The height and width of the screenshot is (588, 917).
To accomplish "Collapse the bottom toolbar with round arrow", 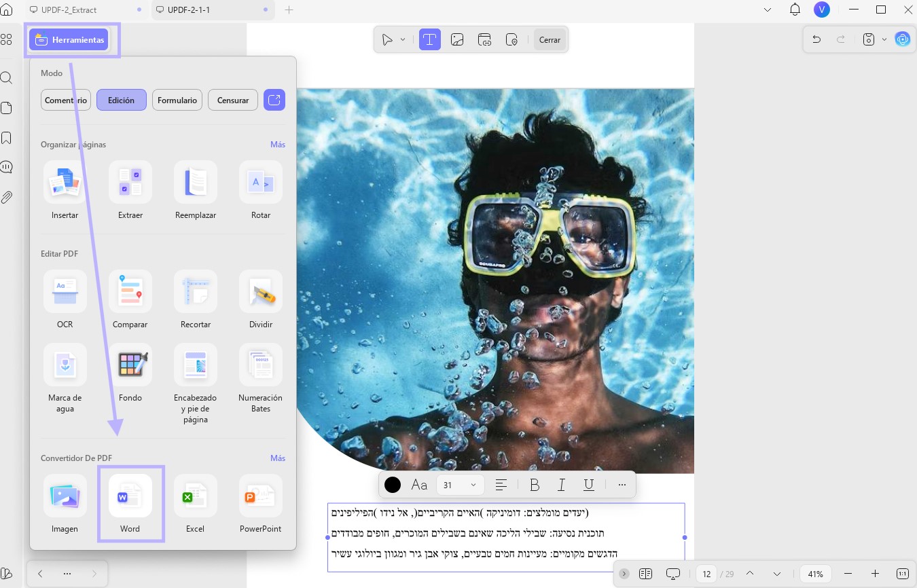I will tap(624, 574).
